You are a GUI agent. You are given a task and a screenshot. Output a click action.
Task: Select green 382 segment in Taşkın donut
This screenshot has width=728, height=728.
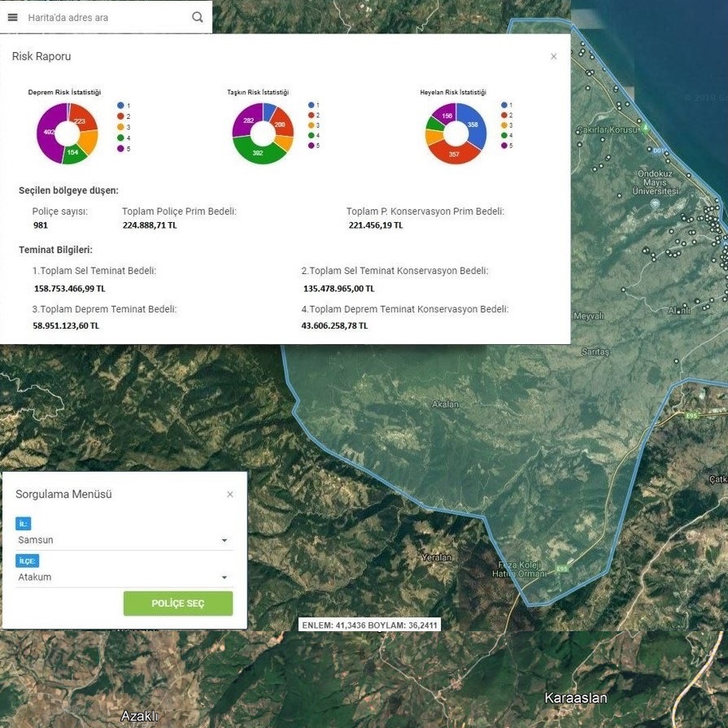(259, 152)
